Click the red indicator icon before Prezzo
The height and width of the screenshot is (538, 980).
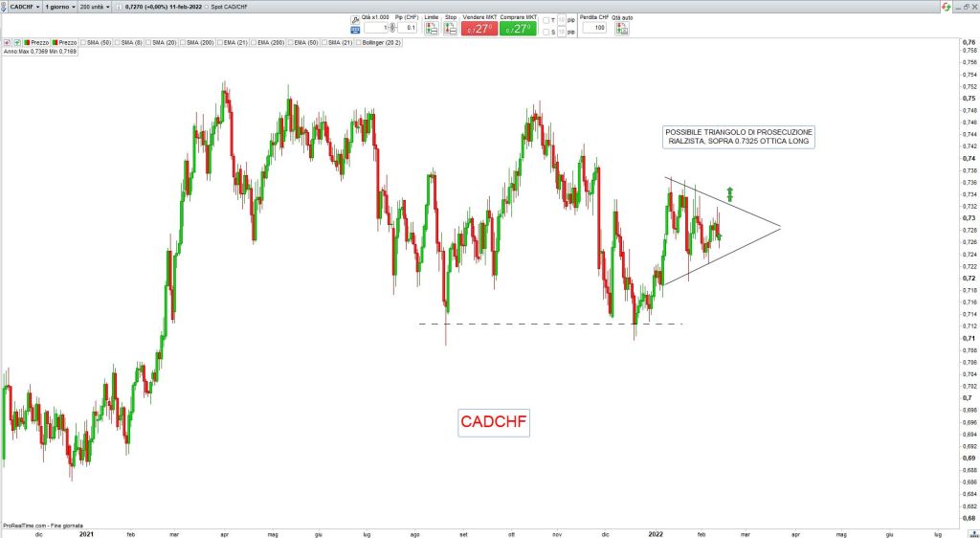[x=7, y=42]
